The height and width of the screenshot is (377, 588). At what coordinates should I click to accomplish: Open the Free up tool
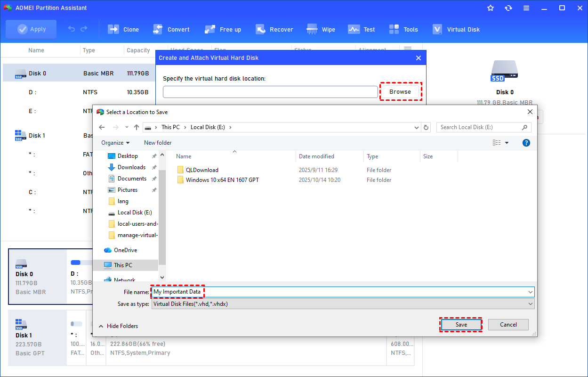(223, 29)
